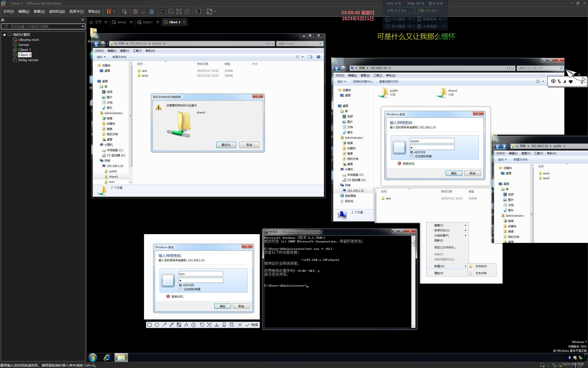Select the test1 folder in share1 window
The height and width of the screenshot is (368, 588).
point(145,75)
